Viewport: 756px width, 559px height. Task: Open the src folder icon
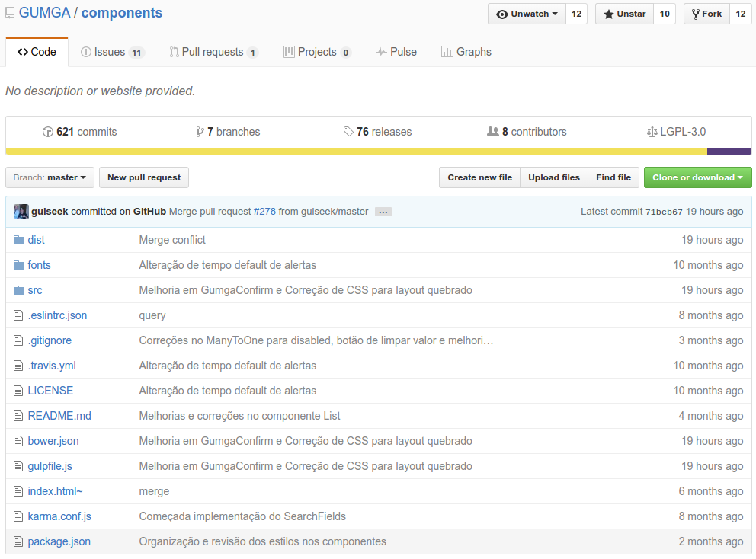point(19,290)
